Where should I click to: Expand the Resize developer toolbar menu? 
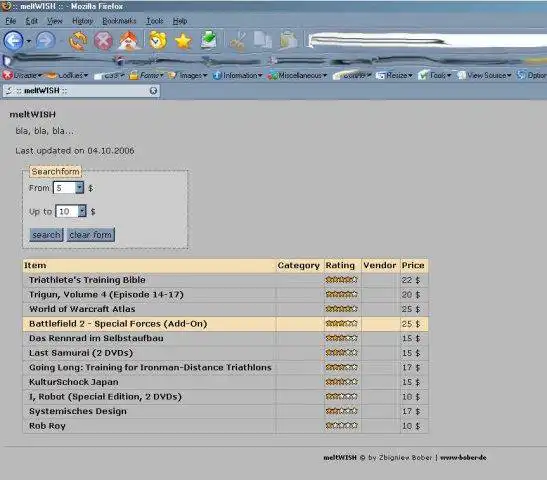(x=394, y=75)
